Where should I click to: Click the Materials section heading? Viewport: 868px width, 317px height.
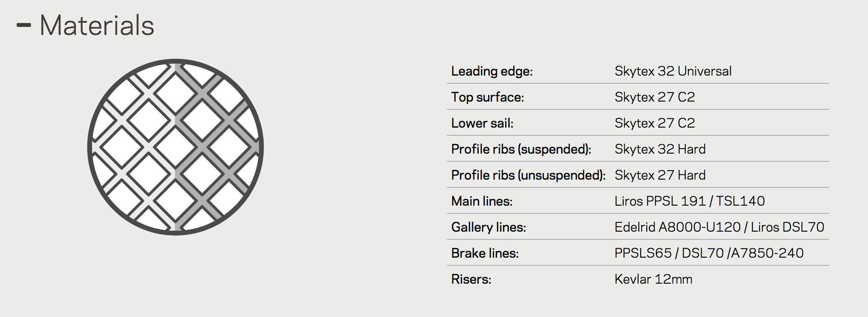(97, 25)
